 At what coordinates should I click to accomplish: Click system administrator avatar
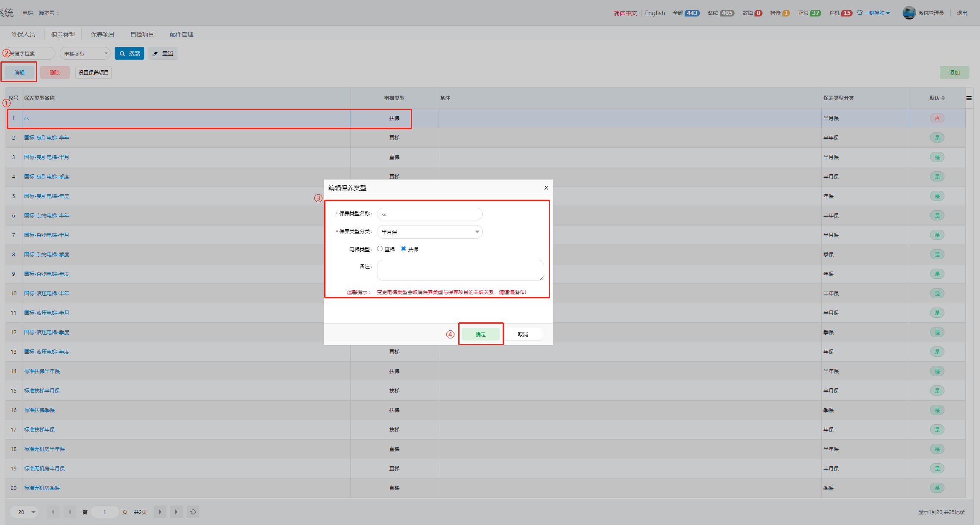(908, 13)
